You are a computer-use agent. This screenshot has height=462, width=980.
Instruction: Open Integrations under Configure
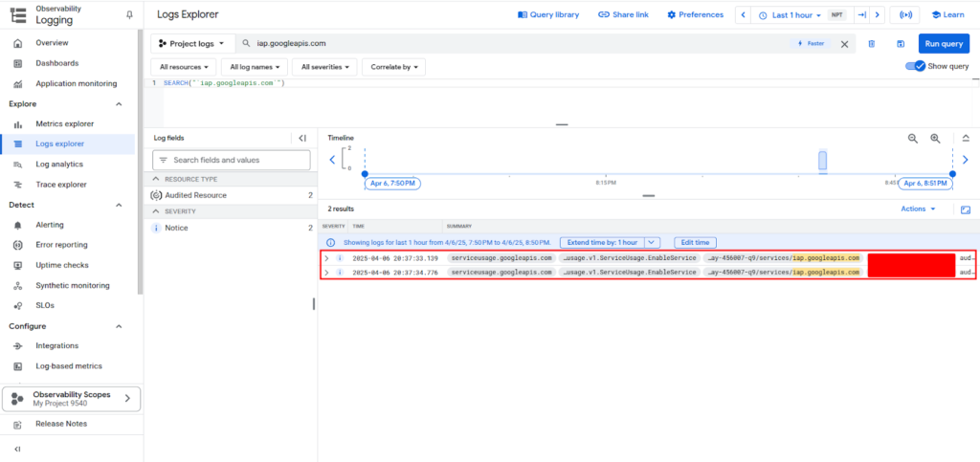tap(56, 346)
